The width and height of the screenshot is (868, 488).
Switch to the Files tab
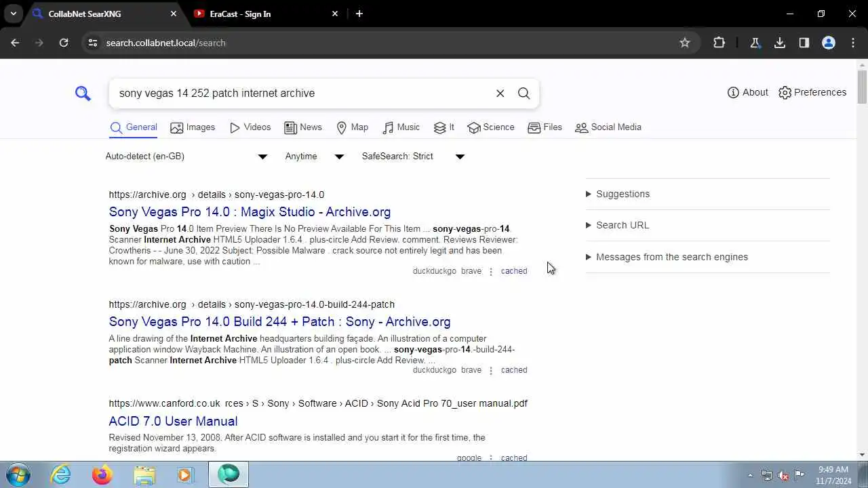[x=545, y=127]
